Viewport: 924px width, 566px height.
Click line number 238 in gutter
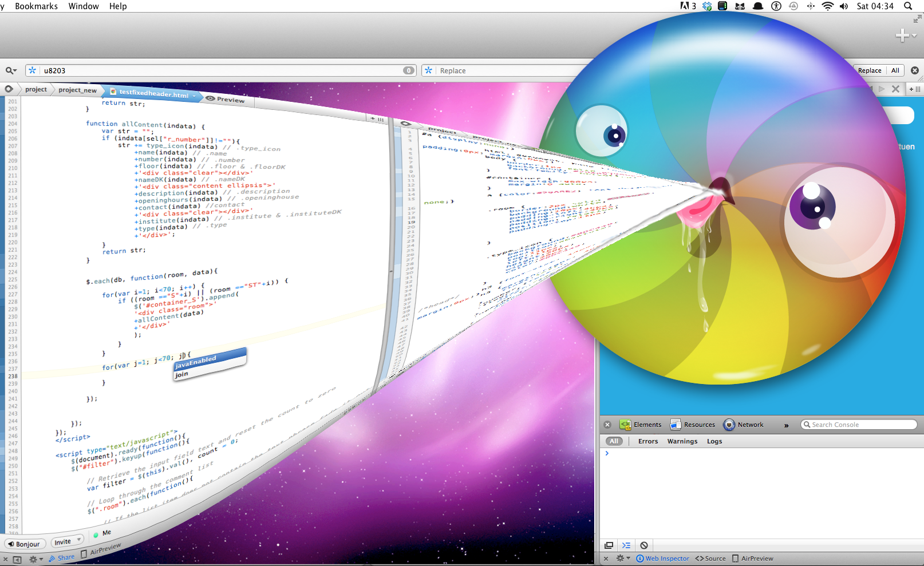coord(13,376)
